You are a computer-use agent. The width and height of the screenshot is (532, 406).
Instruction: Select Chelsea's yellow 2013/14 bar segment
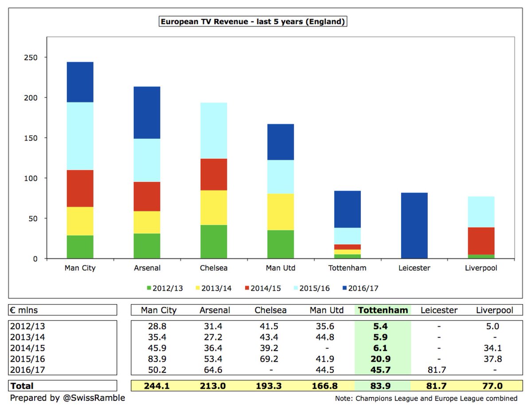tap(214, 208)
